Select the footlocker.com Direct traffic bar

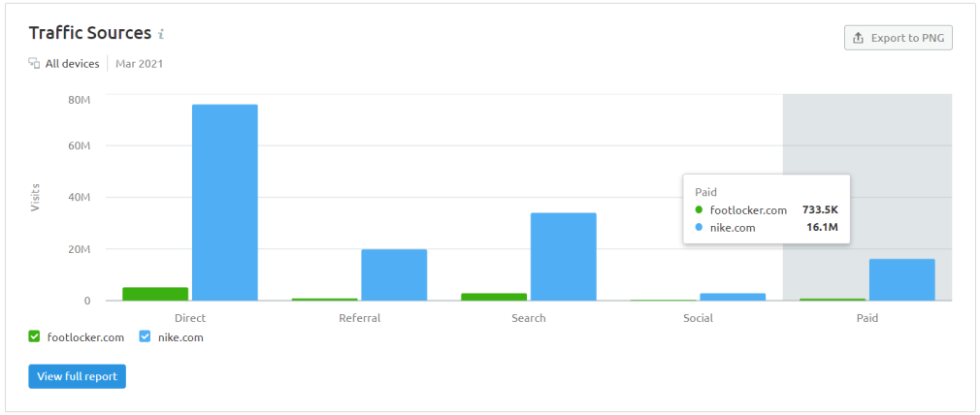coord(155,294)
